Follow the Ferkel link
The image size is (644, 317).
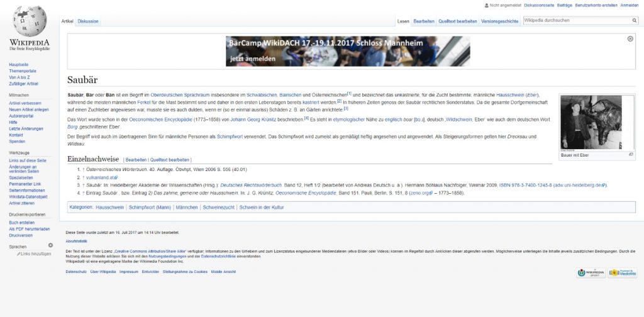pos(143,102)
